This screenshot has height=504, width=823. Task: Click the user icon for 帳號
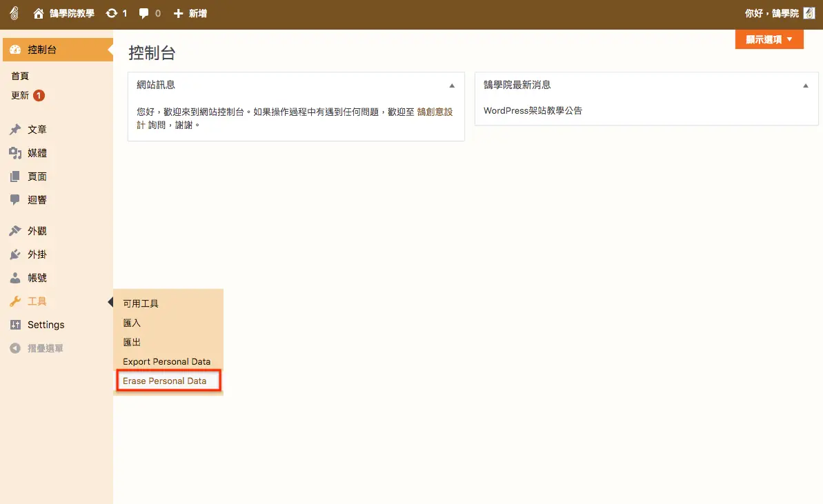pos(15,278)
